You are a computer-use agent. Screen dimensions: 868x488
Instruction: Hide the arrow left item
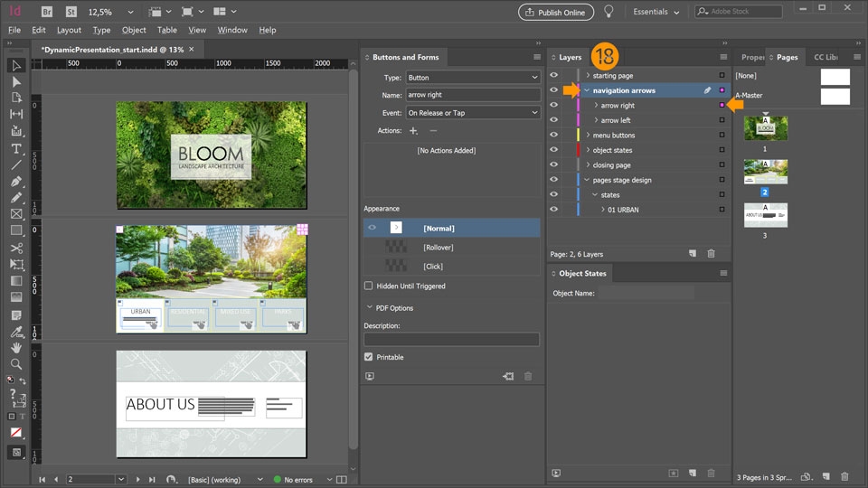pyautogui.click(x=553, y=120)
